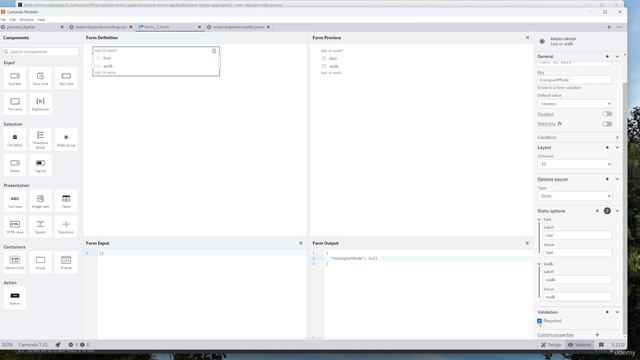640x360 pixels.
Task: Close the form_2.form tab
Action: pos(200,27)
